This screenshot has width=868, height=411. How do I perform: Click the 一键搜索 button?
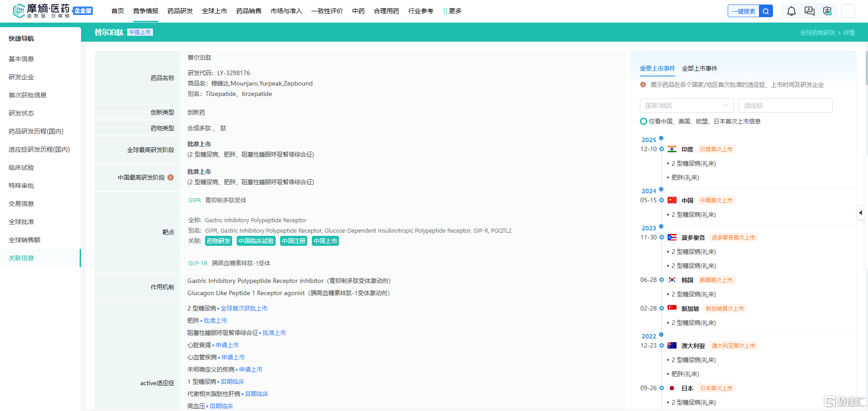tap(744, 11)
